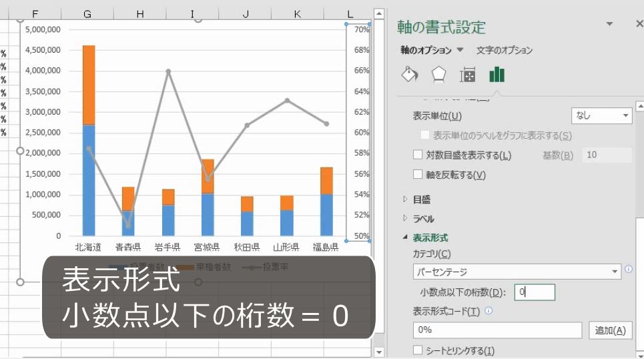The image size is (644, 359).
Task: Click the 秋田県 category label
Action: (247, 247)
